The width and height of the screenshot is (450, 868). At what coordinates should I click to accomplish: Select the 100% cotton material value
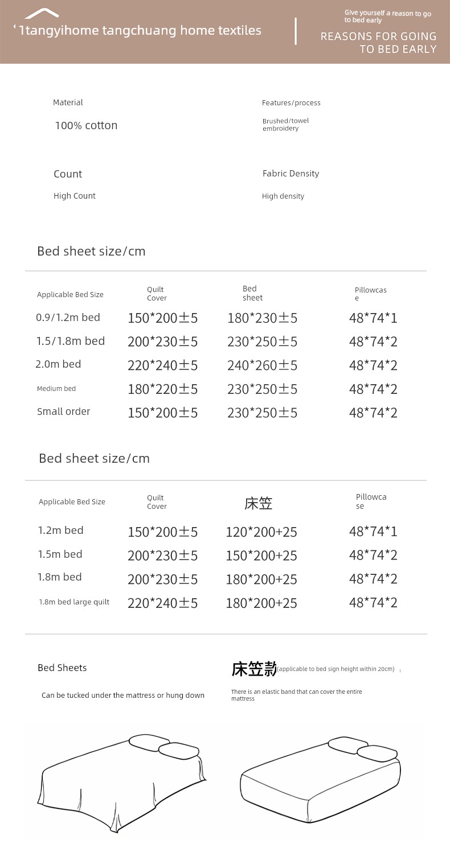86,126
